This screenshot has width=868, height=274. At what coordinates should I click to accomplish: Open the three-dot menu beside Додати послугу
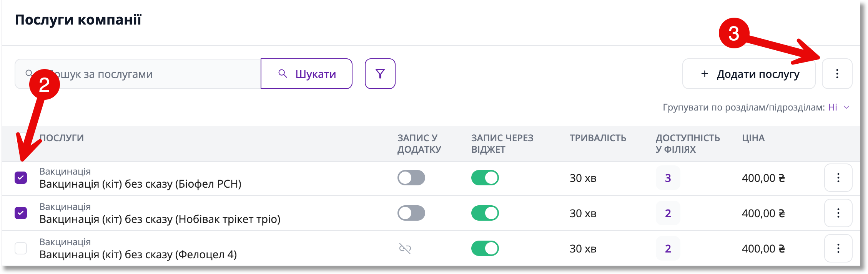pyautogui.click(x=837, y=74)
